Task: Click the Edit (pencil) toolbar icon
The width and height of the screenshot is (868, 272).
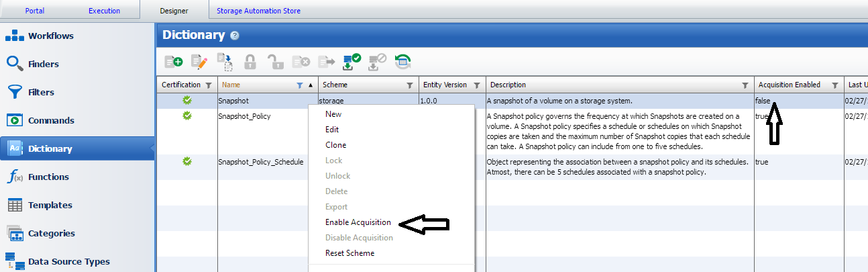Action: click(x=199, y=62)
